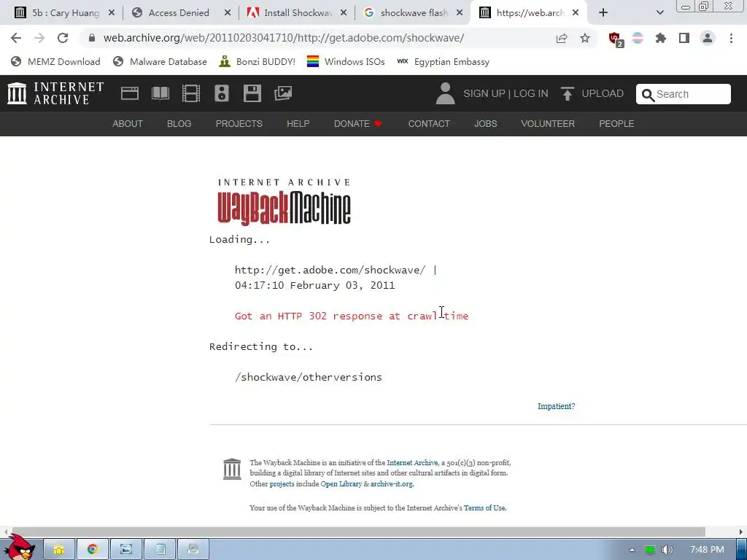The image size is (747, 560).
Task: Click the UPLOAD text link
Action: click(x=603, y=93)
